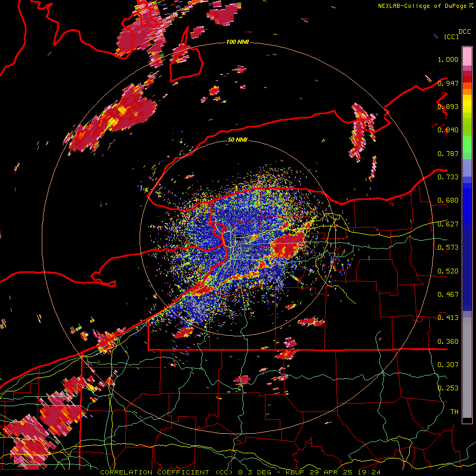This screenshot has width=476, height=476.
Task: Select the 0.520 scale value
Action: (x=448, y=271)
